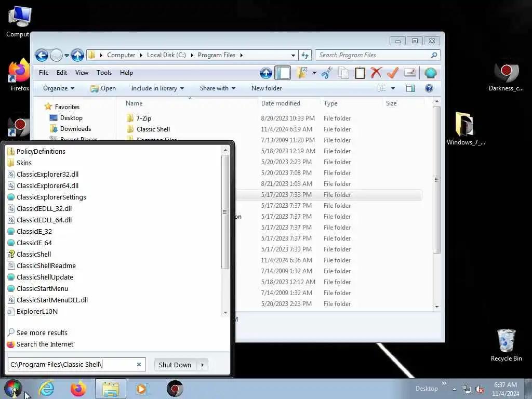This screenshot has height=399, width=532.
Task: Clear the start menu search box
Action: click(139, 364)
